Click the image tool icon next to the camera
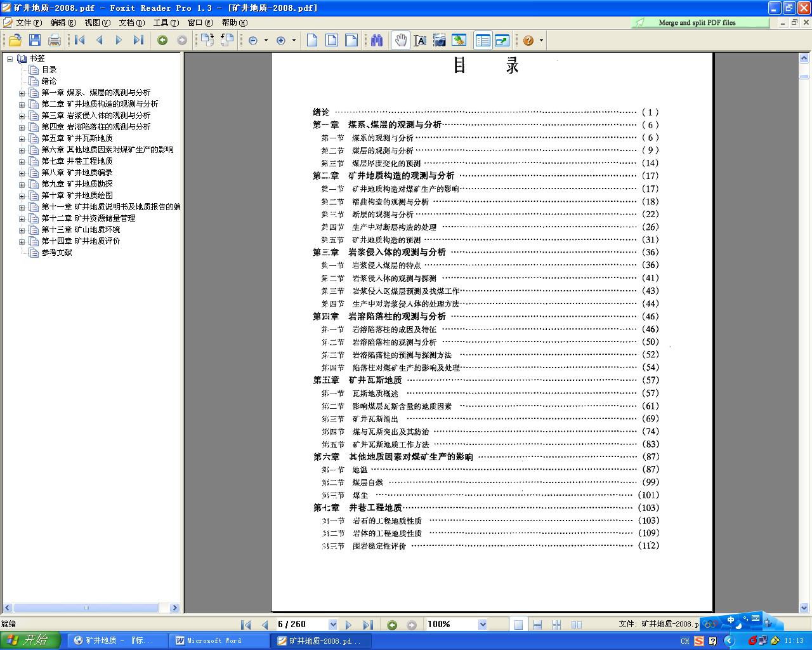The image size is (812, 650). (459, 40)
